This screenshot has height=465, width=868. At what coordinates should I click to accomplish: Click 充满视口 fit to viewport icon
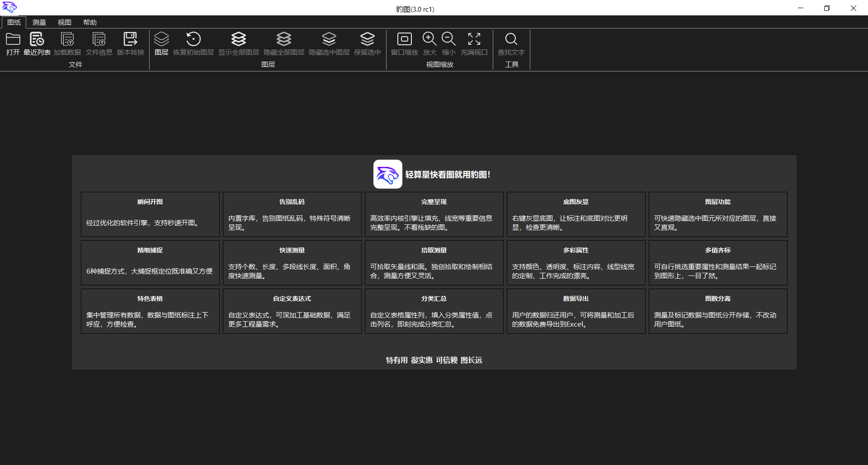[474, 39]
